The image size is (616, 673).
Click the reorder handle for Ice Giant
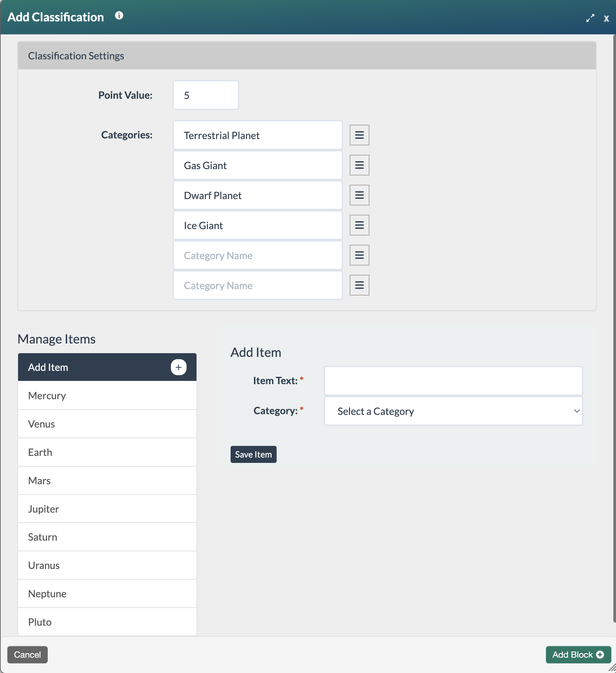tap(359, 225)
